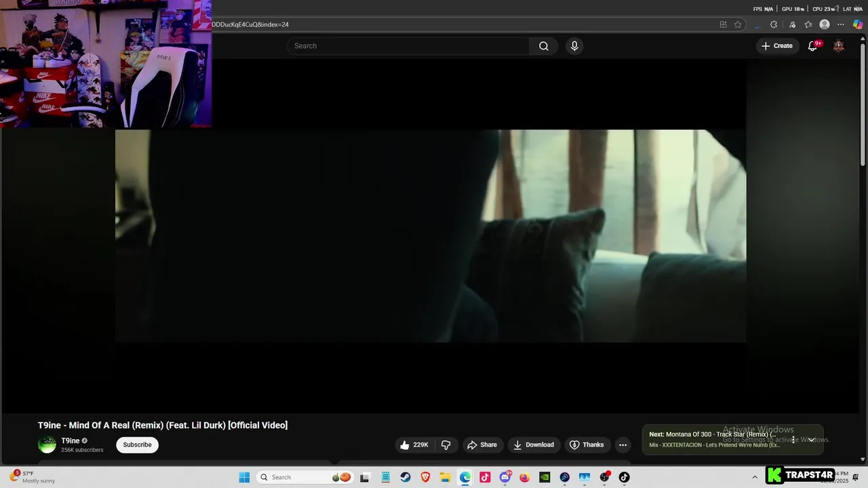This screenshot has height=488, width=868.
Task: Open the T9ine channel name link
Action: coord(71,441)
